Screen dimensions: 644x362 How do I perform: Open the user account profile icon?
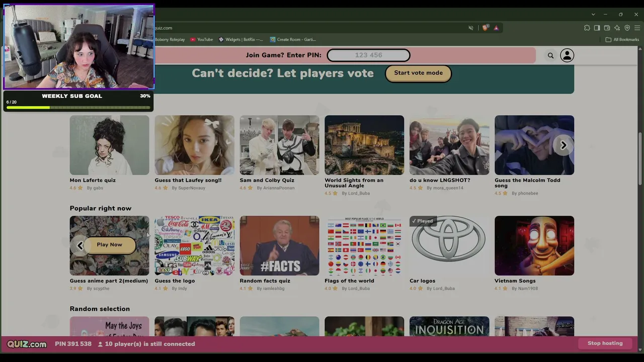coord(567,55)
